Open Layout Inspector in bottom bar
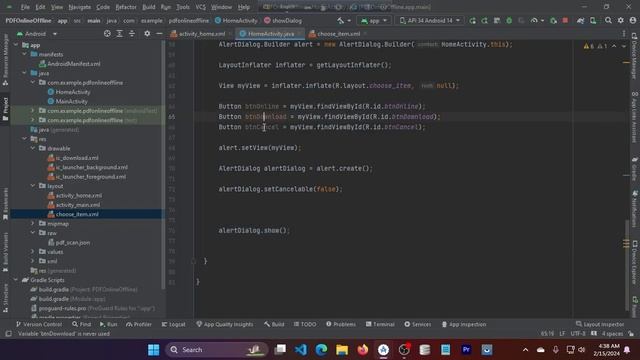Viewport: 640px width, 360px height. (x=600, y=324)
